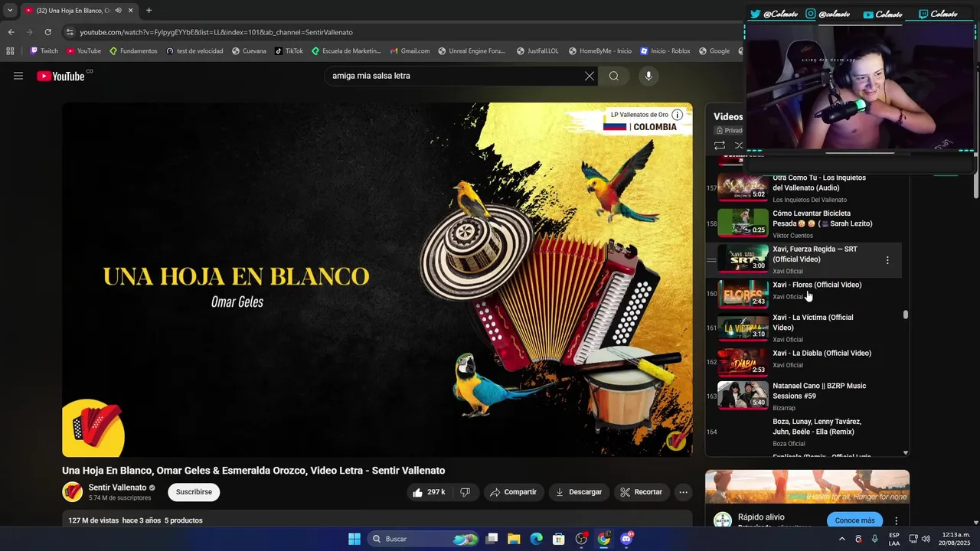Open Sentir Vallenato channel avatar
The width and height of the screenshot is (980, 551).
coord(72,492)
